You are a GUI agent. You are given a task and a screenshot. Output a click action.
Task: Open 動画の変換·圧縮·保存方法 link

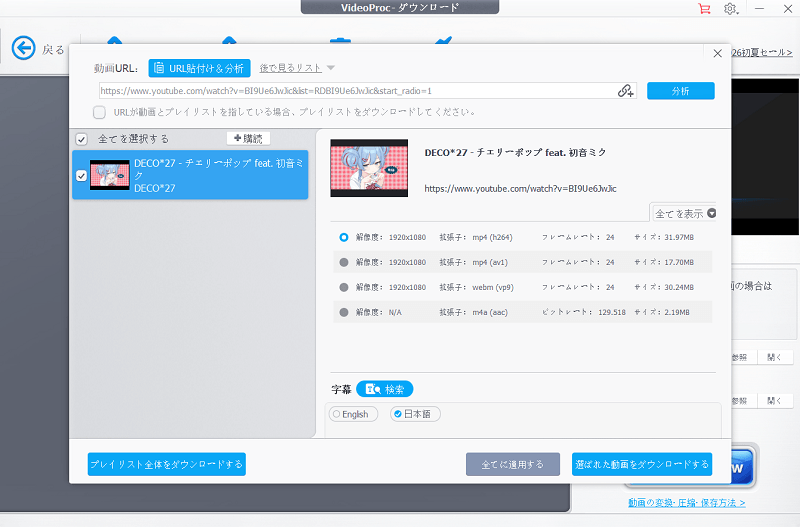[x=687, y=503]
